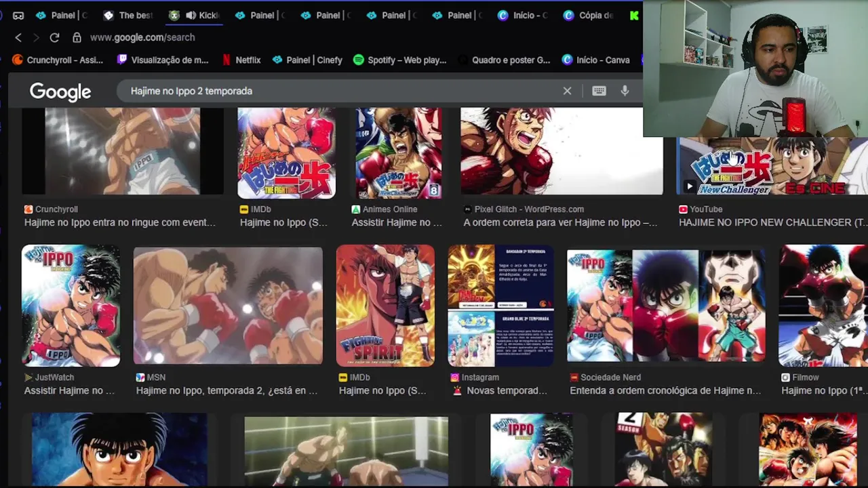This screenshot has height=488, width=868.
Task: Open the on-screen keyboard tool
Action: point(599,91)
